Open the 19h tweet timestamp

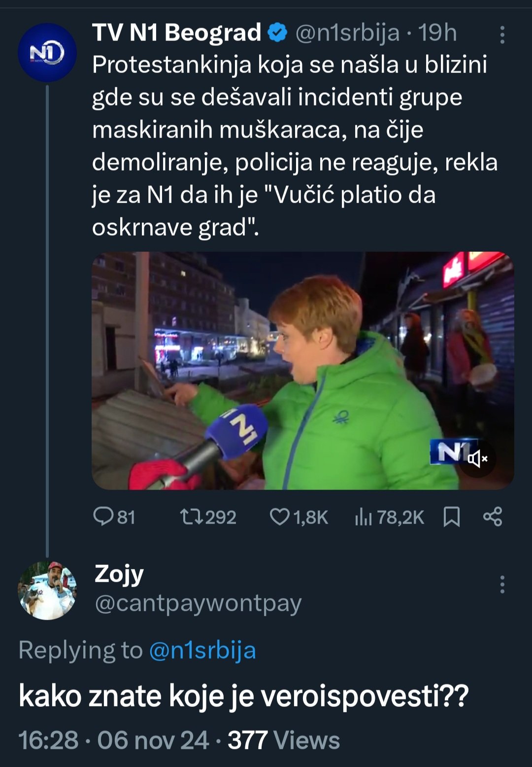[437, 33]
